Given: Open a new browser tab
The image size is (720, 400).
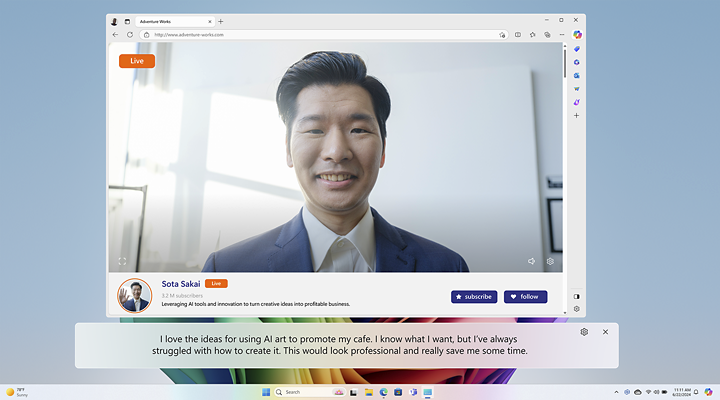Looking at the screenshot, I should click(221, 21).
